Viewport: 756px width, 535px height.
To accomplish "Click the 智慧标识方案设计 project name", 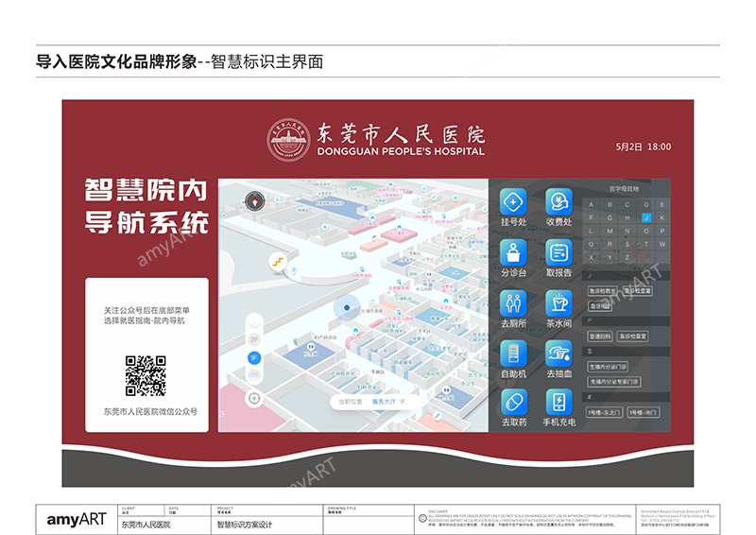I will coord(245,525).
